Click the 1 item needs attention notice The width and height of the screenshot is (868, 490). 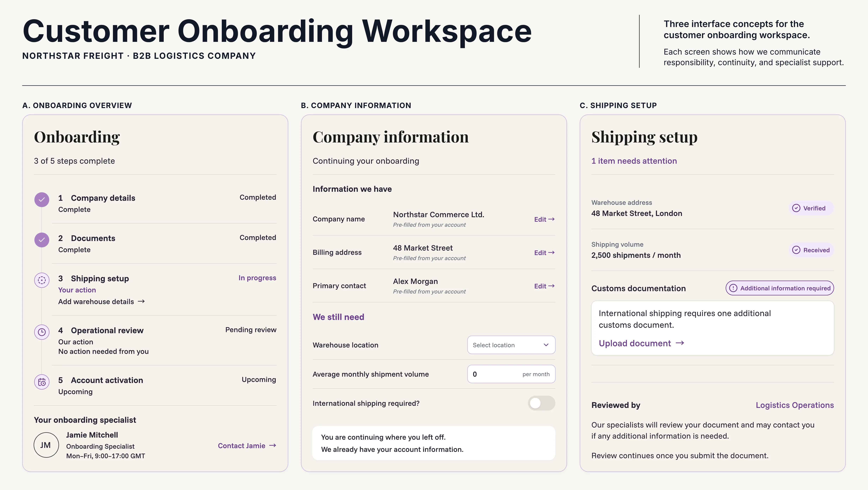[634, 161]
